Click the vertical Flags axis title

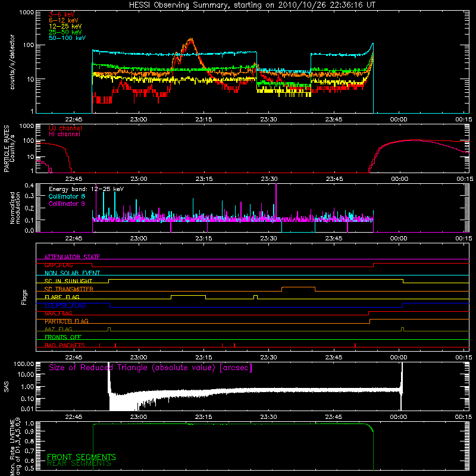[x=24, y=297]
